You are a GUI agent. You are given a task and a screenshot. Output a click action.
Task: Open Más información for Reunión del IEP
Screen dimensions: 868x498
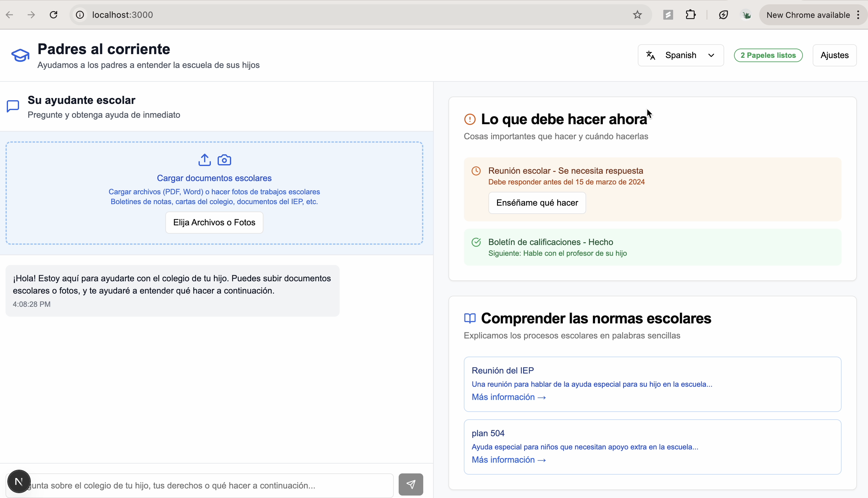coord(508,397)
